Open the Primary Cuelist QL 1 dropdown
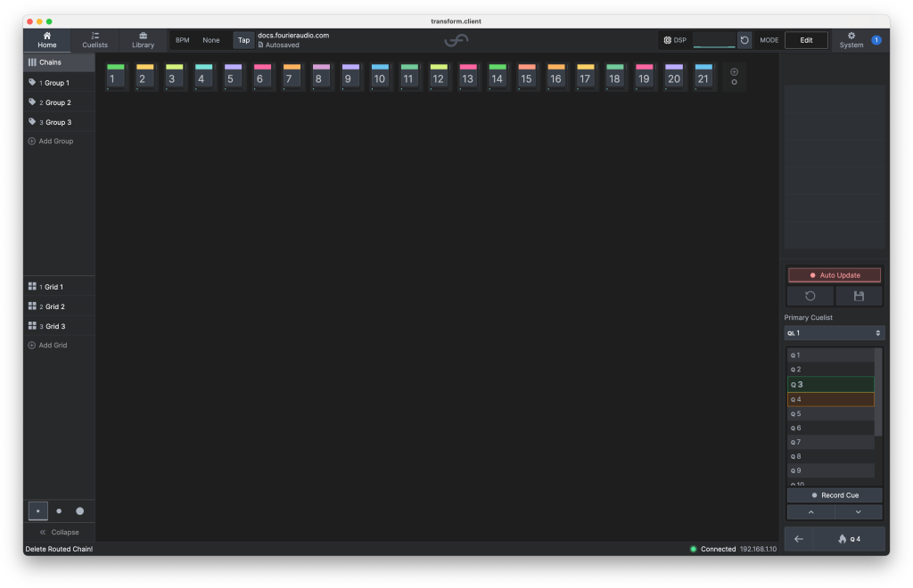 (x=835, y=332)
